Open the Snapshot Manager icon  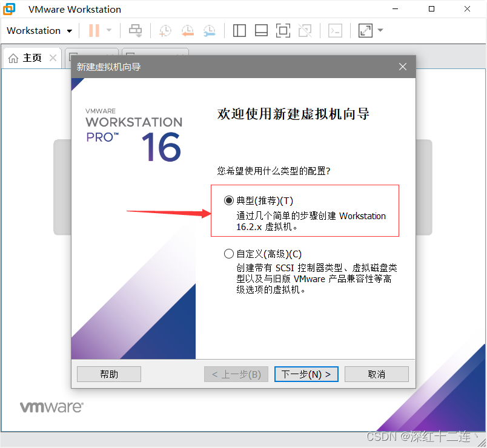click(x=210, y=30)
